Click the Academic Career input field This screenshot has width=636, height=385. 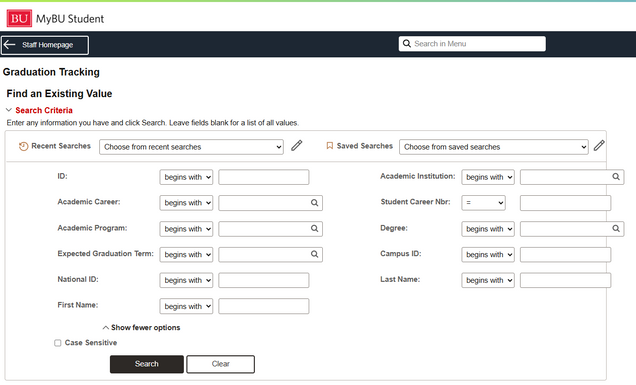[x=271, y=202]
